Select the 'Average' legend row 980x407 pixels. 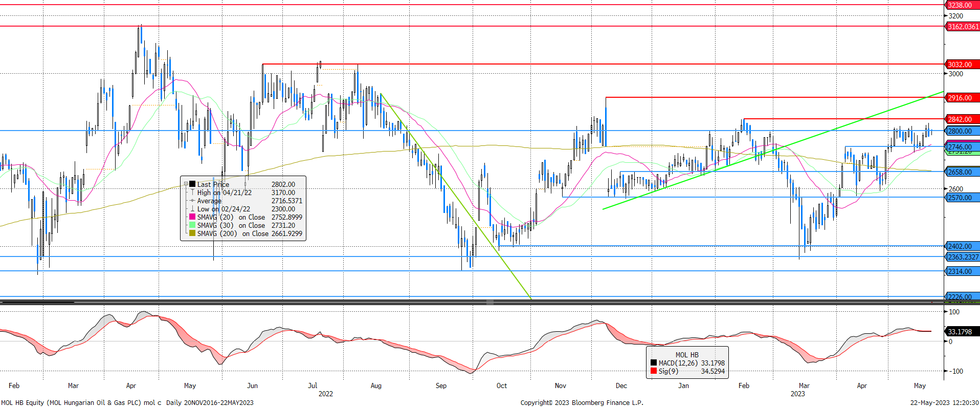pos(209,201)
